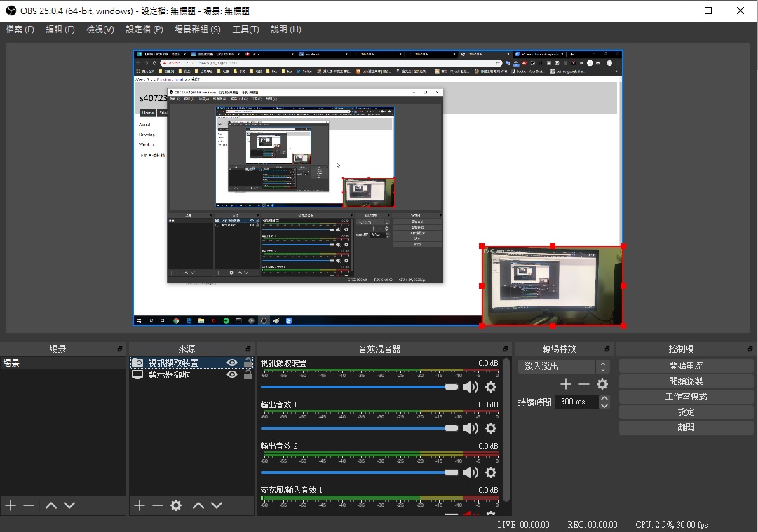Add a new source with the plus icon
The image size is (758, 532).
click(x=139, y=505)
